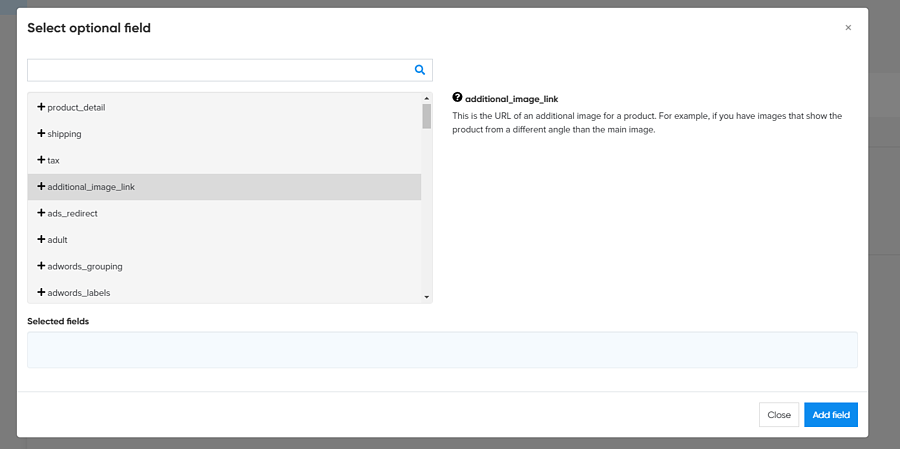Click the plus icon next to adult
Viewport: 900px width, 449px height.
[41, 240]
